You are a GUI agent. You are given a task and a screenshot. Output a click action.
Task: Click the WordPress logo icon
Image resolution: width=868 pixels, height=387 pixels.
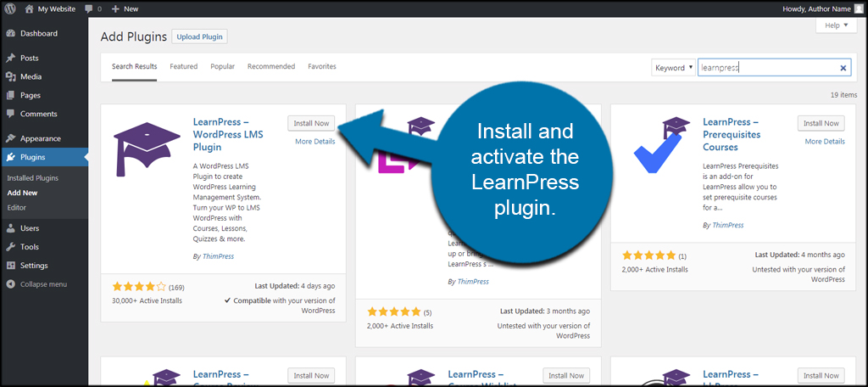point(11,8)
